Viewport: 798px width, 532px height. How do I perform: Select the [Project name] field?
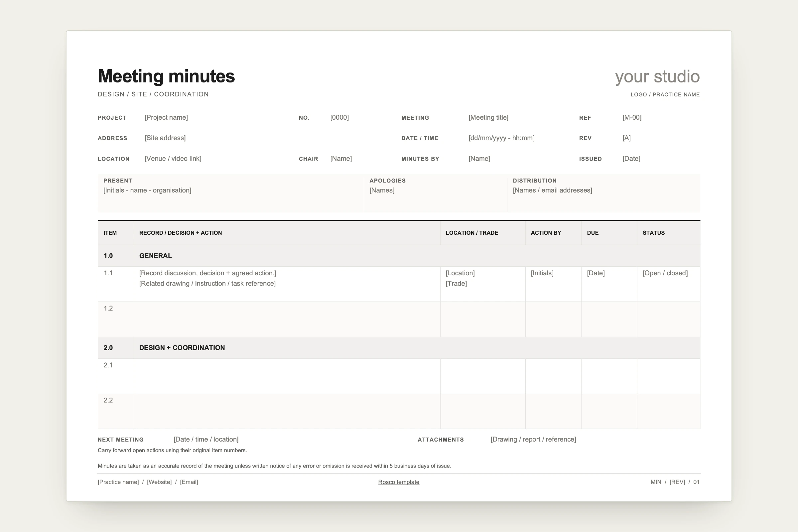[x=166, y=117]
